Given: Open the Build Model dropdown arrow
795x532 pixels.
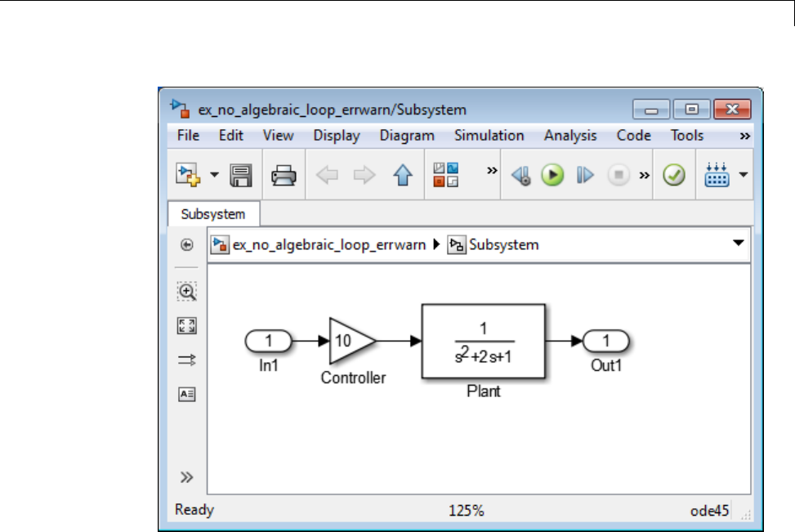Looking at the screenshot, I should [x=744, y=175].
